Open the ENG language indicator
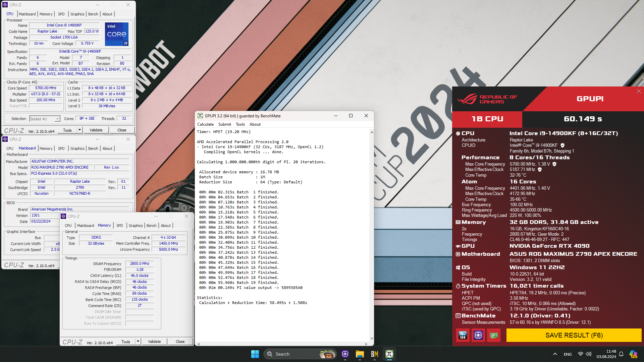 pyautogui.click(x=568, y=354)
